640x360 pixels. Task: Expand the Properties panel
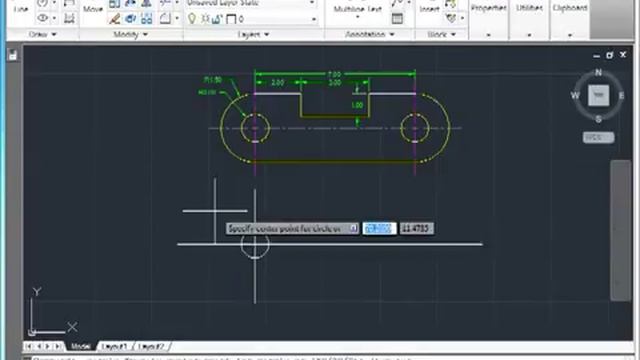coord(489,35)
